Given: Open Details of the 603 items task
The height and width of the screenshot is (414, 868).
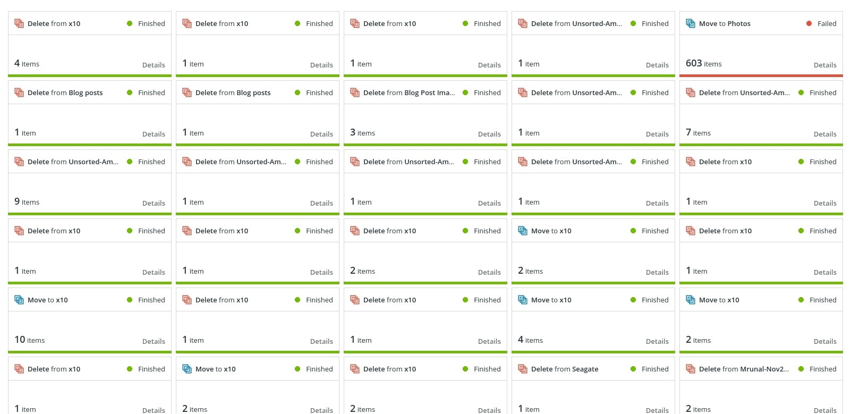Looking at the screenshot, I should pos(825,65).
